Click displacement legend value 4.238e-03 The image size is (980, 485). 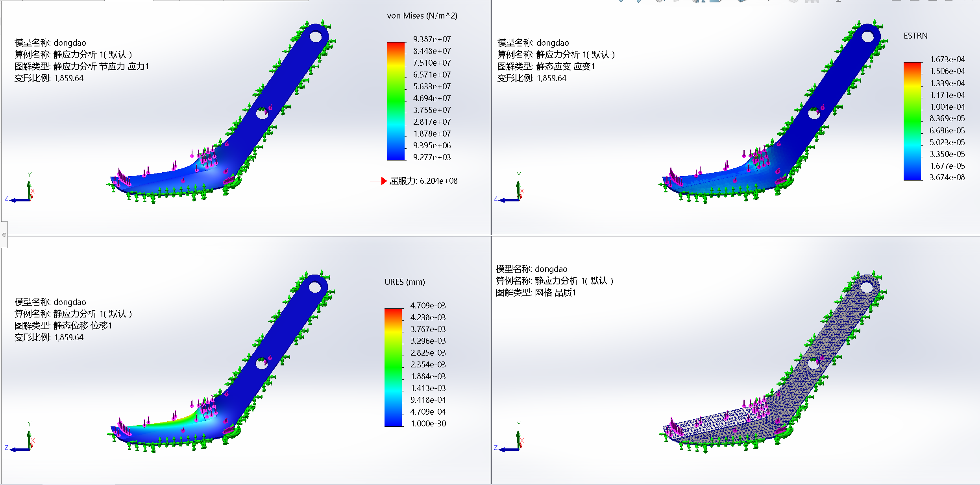[428, 317]
